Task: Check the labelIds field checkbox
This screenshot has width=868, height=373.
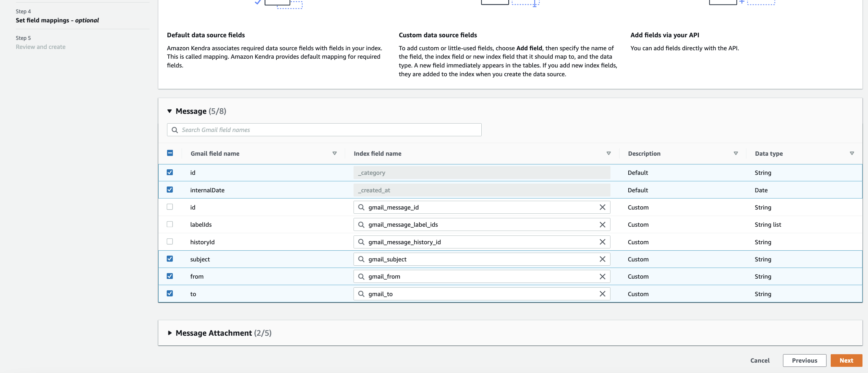Action: pos(170,224)
